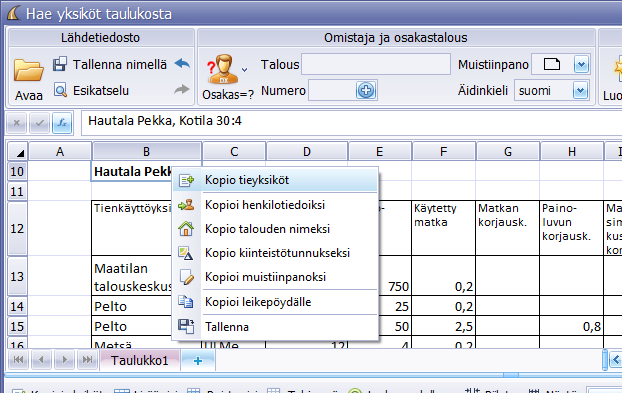This screenshot has height=393, width=622.
Task: Click the Osakas=? person icon
Action: click(x=223, y=69)
